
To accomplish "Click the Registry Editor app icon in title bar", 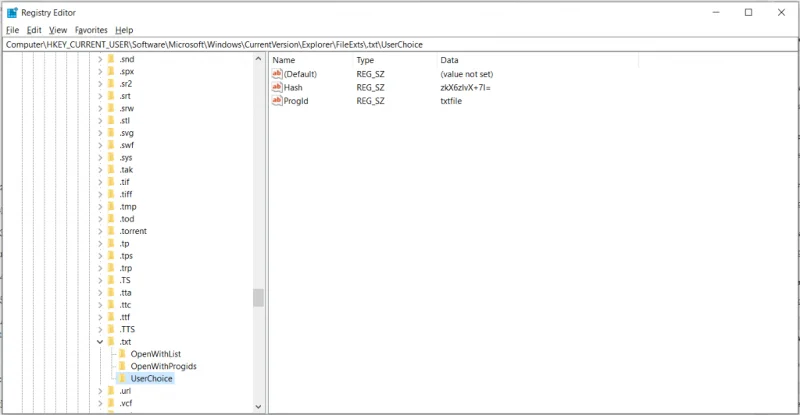I will click(12, 13).
